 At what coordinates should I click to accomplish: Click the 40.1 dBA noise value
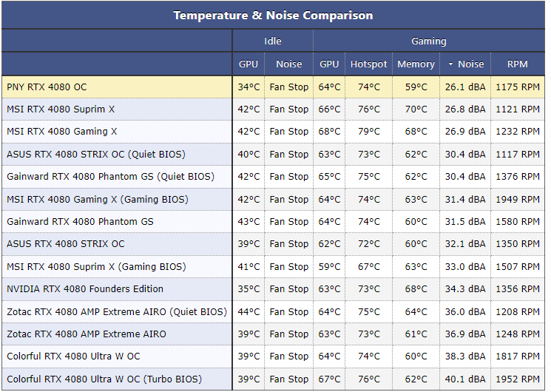point(465,379)
